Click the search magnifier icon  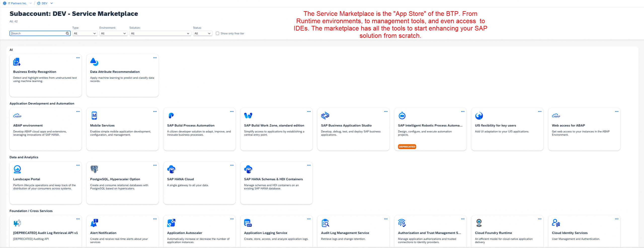coord(67,33)
